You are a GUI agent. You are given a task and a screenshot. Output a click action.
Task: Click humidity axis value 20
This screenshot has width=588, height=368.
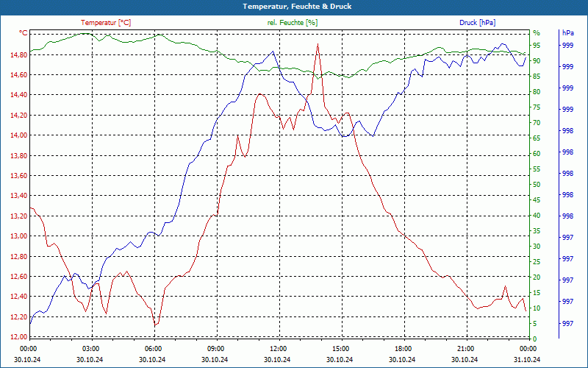pyautogui.click(x=537, y=277)
